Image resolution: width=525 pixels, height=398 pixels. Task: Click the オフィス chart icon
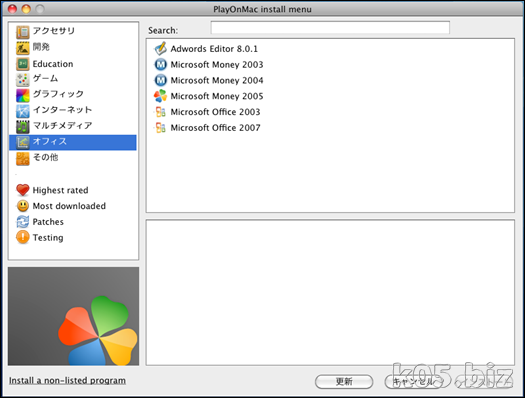(23, 143)
